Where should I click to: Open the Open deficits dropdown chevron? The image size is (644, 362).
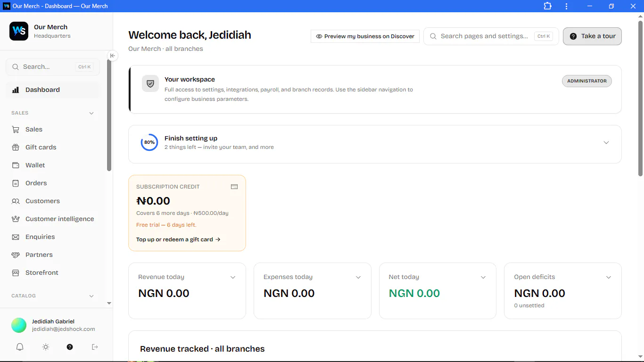(x=609, y=277)
